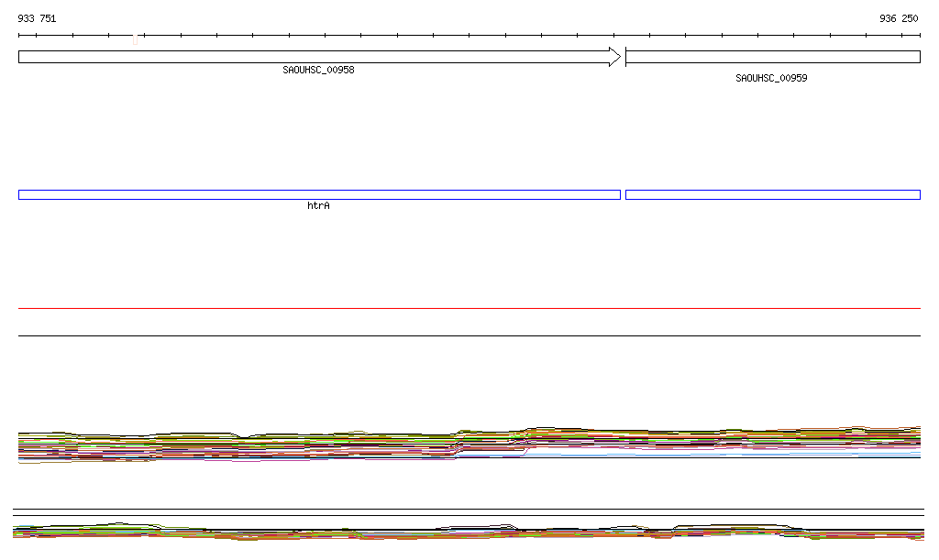
Task: Click the blue box under SAOUHSC_00959
Action: [772, 194]
